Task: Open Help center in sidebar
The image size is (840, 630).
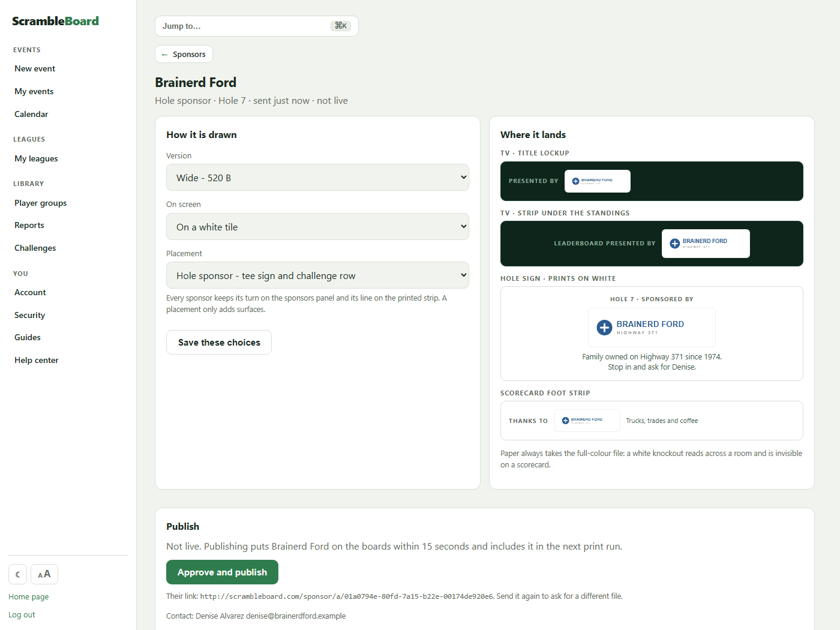Action: point(37,360)
